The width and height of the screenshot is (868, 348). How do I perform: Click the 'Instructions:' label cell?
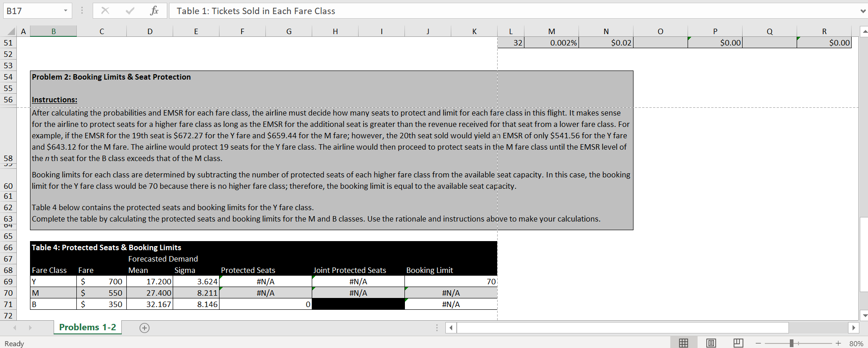coord(55,100)
